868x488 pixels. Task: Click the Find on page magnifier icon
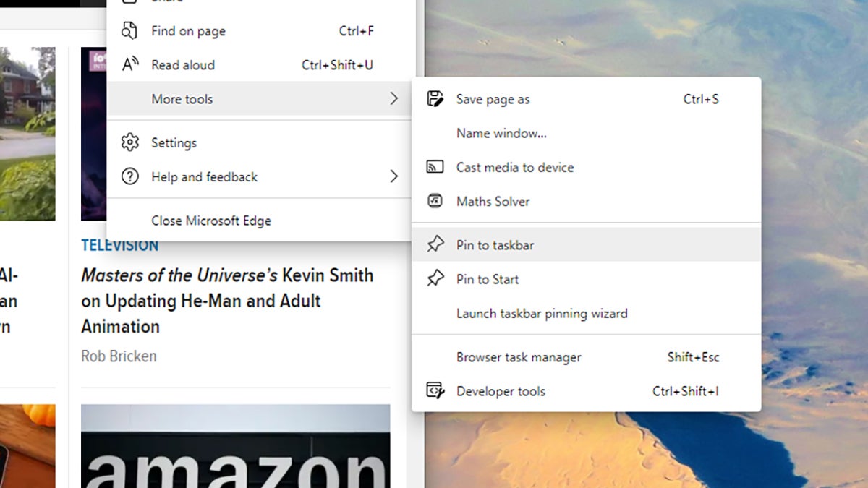point(130,31)
